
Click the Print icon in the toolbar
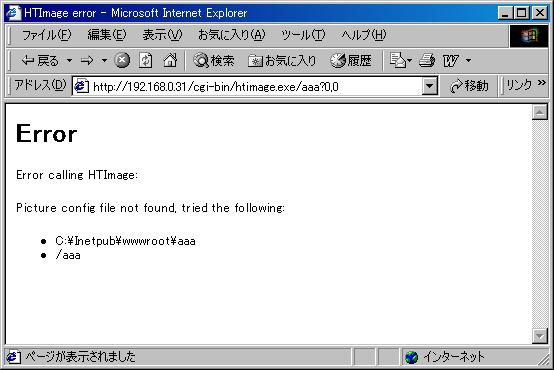(x=426, y=60)
